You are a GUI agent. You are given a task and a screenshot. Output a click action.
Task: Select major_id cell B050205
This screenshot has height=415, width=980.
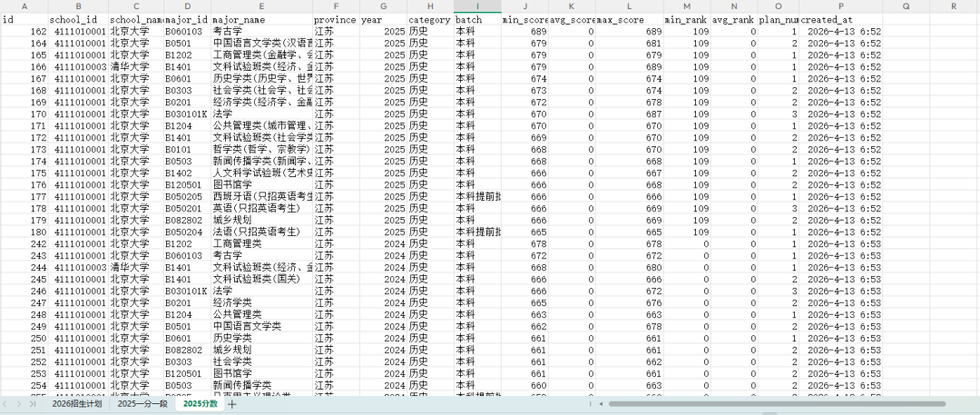point(188,196)
